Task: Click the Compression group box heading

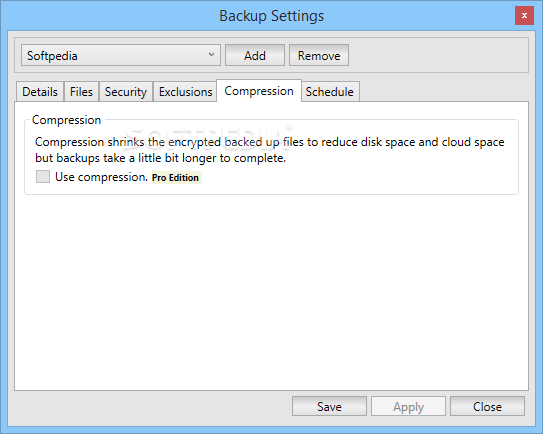Action: point(66,120)
